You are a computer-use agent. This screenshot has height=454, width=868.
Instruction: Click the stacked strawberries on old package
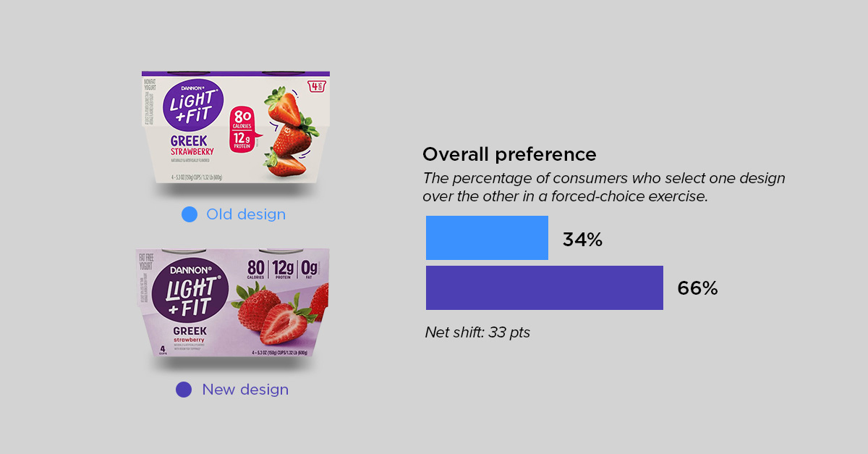tap(289, 130)
